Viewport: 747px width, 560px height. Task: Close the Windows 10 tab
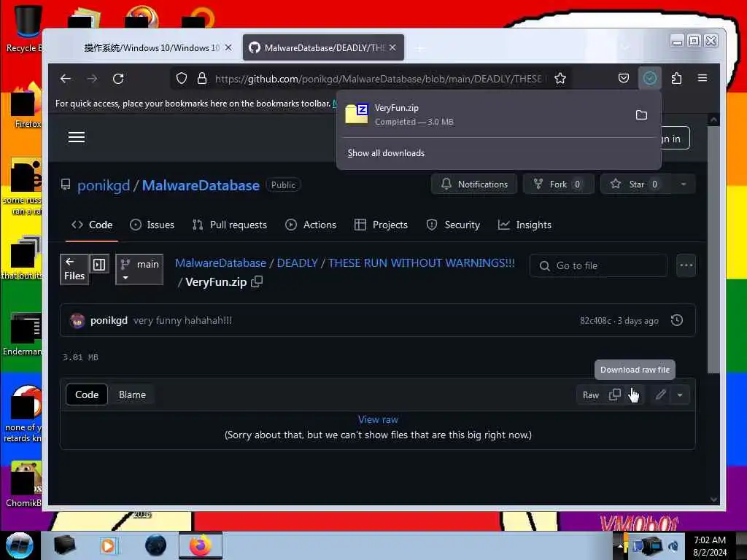tap(228, 47)
